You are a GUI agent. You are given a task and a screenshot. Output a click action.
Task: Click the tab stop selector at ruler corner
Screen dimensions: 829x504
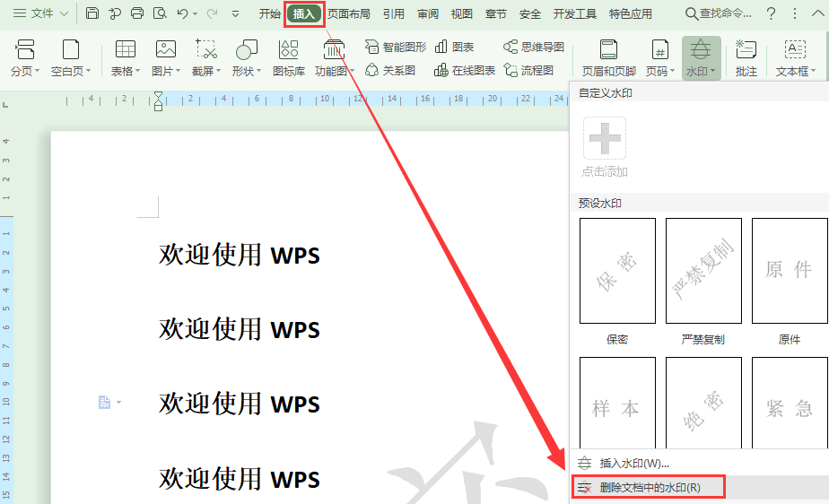coord(5,105)
